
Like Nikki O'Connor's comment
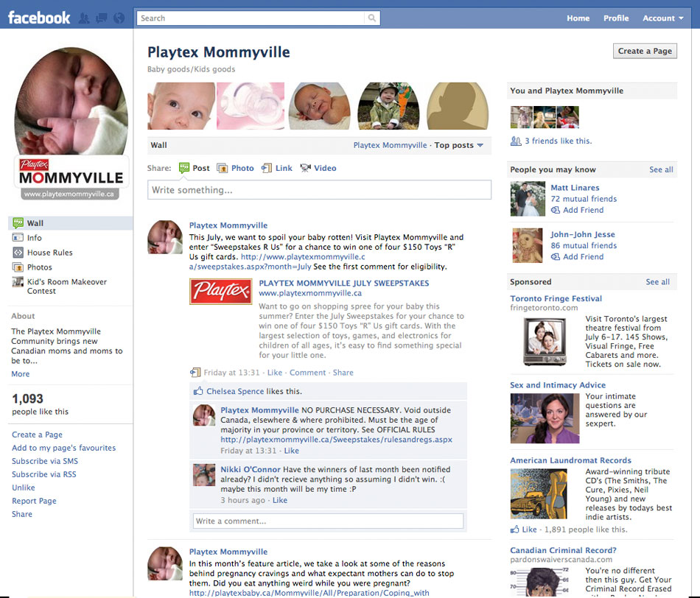(x=280, y=500)
